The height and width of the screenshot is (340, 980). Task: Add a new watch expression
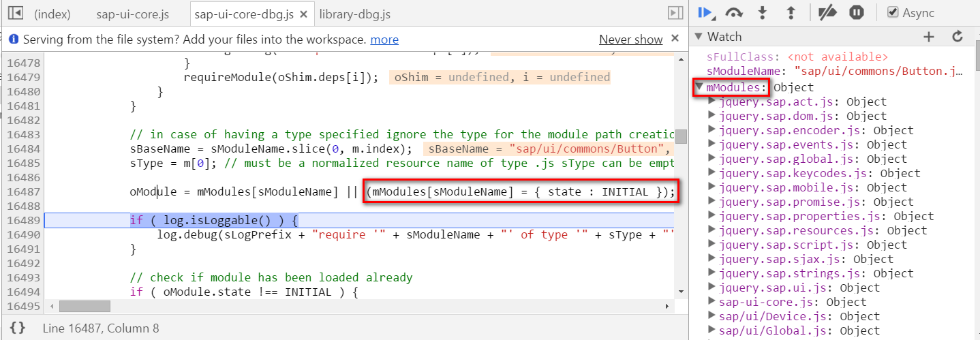tap(928, 37)
